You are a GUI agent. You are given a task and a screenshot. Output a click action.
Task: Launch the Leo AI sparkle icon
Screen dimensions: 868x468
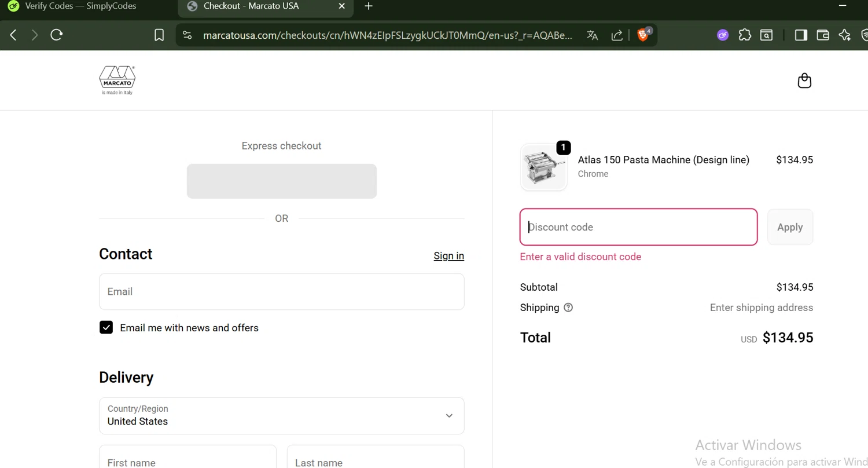(845, 35)
